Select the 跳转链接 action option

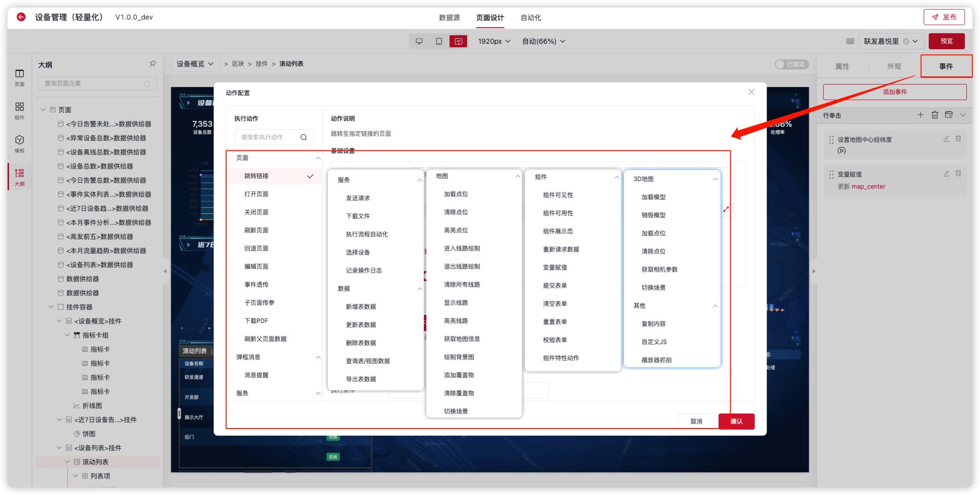coord(256,176)
